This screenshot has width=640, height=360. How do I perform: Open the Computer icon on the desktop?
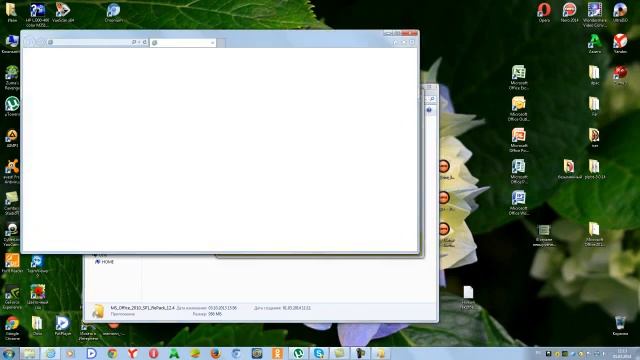point(11,44)
